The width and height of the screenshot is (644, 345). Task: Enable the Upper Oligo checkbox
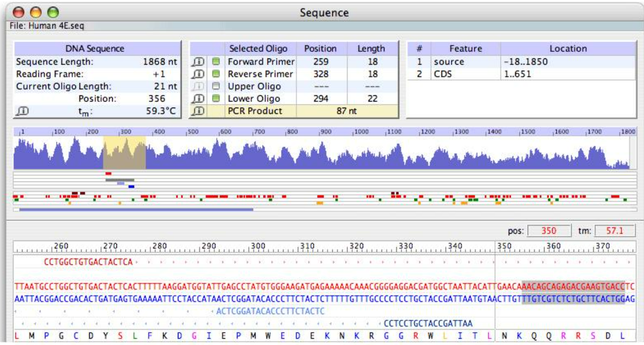pyautogui.click(x=216, y=87)
